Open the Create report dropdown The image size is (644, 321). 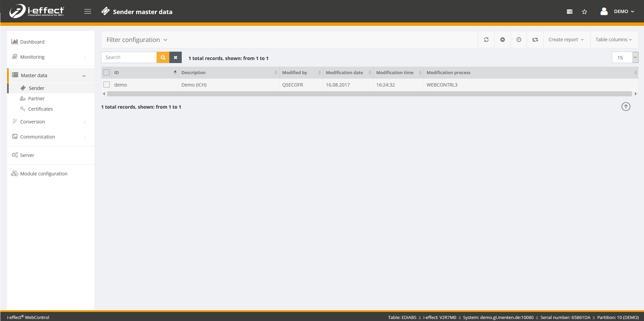pyautogui.click(x=566, y=40)
